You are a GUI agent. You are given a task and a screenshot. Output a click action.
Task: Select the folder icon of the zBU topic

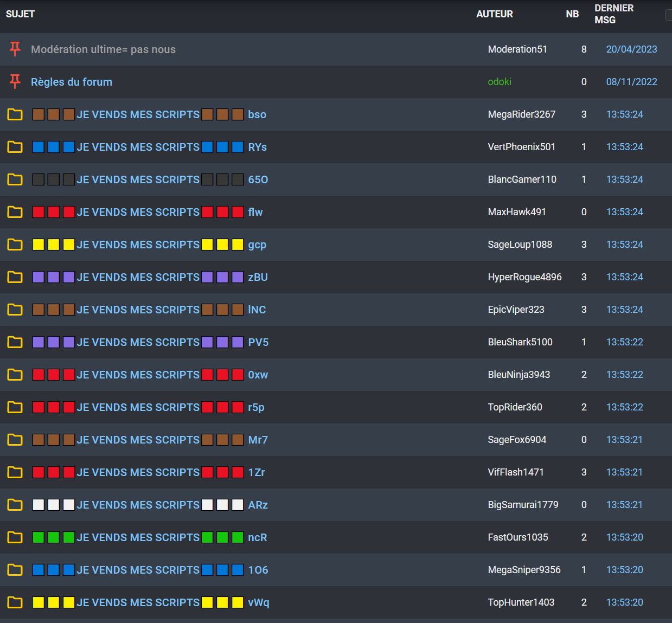[15, 277]
